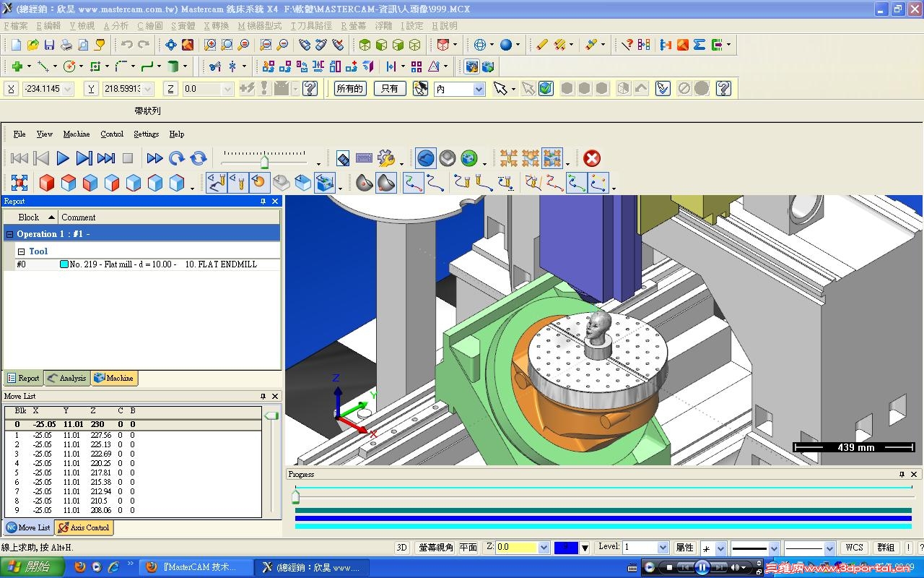Click the blue shaded sphere icon
This screenshot has width=924, height=578.
(x=506, y=45)
